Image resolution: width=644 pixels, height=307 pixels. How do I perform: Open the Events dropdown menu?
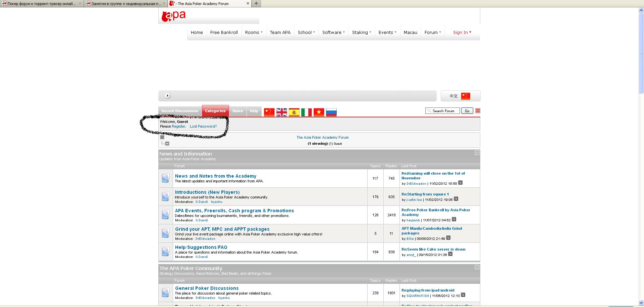[387, 32]
